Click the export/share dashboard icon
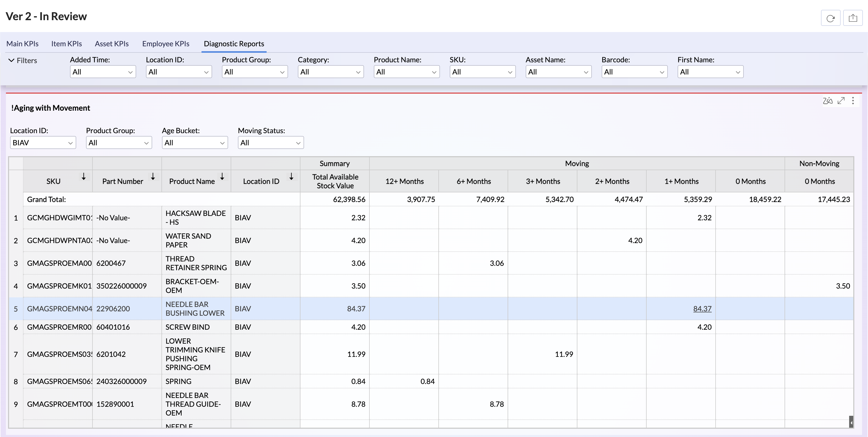This screenshot has width=868, height=437. click(853, 18)
